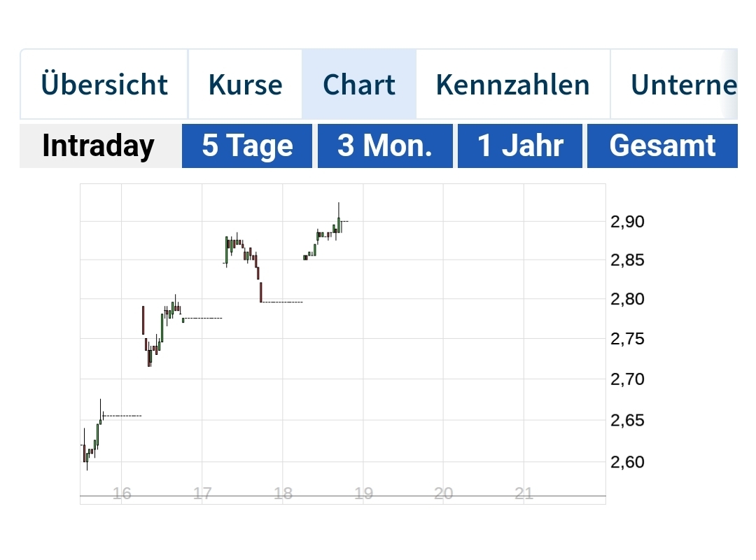Switch to the Kurse tab

tap(245, 85)
